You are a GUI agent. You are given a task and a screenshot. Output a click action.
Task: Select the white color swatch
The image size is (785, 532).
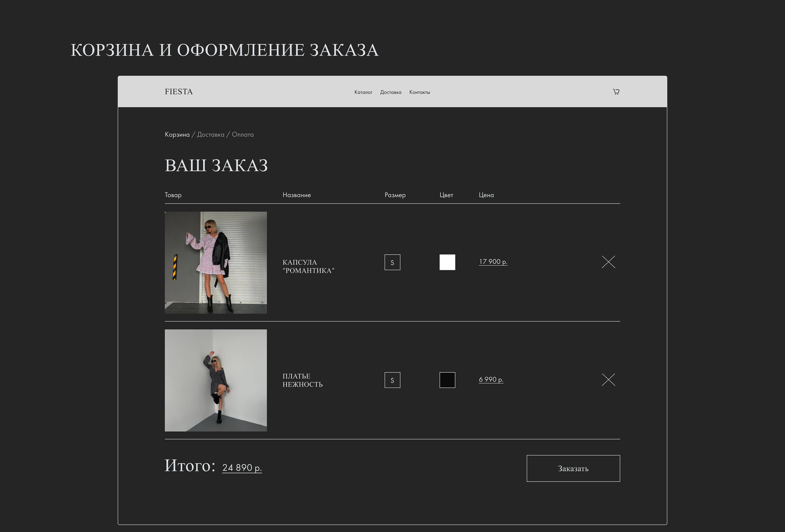tap(447, 262)
